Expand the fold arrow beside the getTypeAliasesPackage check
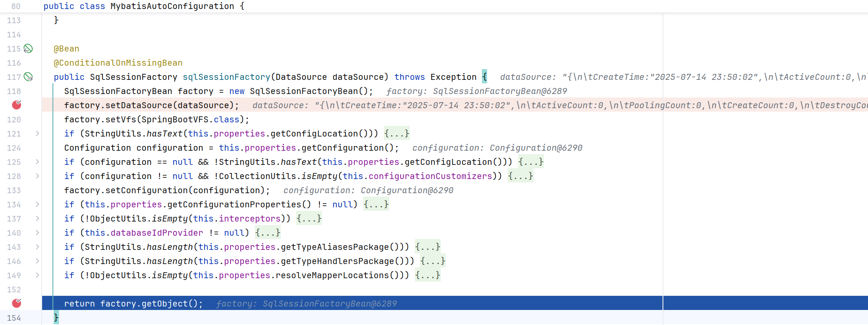 coord(37,247)
